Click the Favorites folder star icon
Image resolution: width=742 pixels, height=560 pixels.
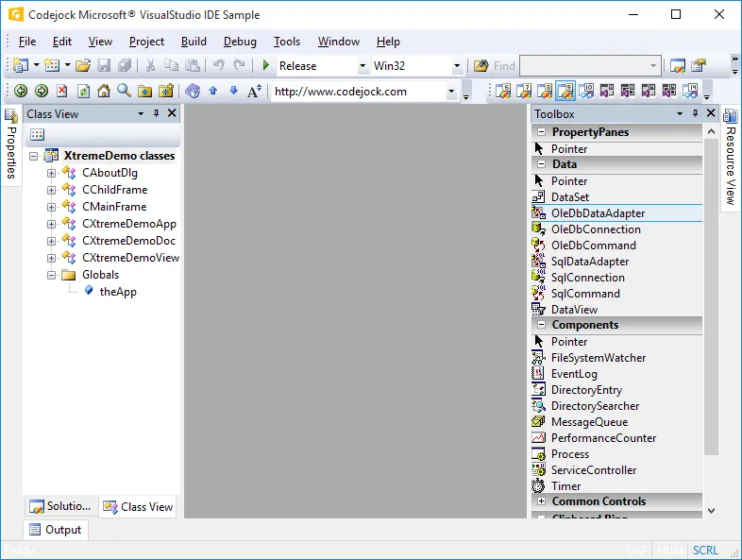pyautogui.click(x=144, y=91)
